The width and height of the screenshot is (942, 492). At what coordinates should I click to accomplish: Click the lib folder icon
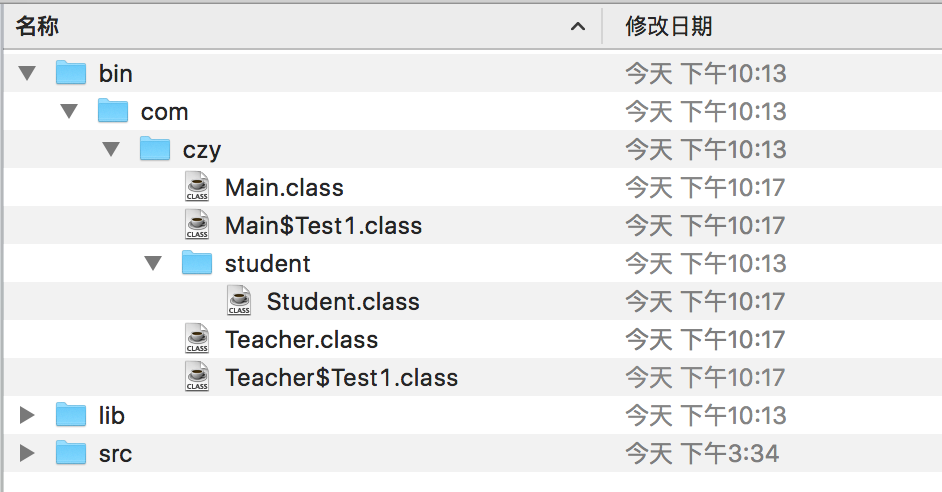tap(71, 415)
